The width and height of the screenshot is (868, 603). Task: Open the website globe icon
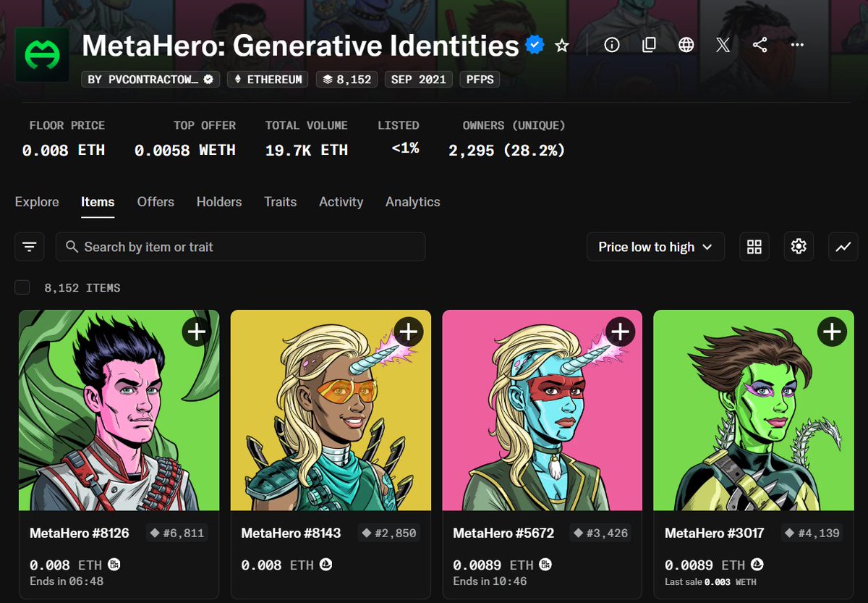pyautogui.click(x=686, y=45)
